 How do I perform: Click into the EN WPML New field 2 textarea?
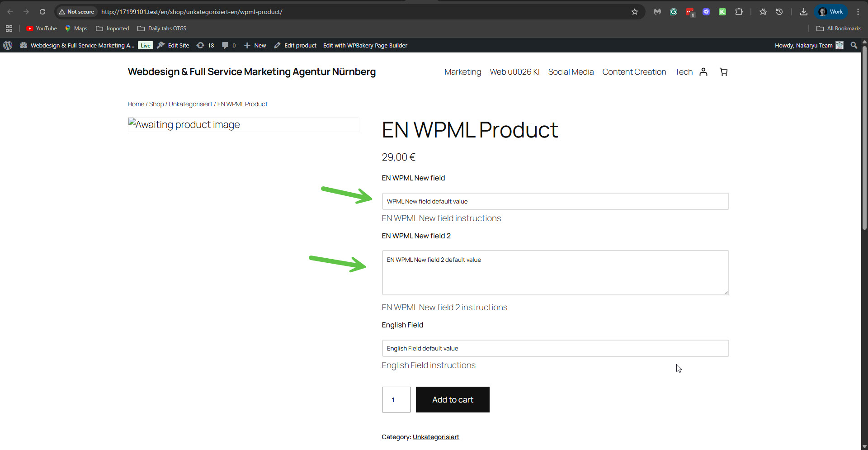[x=555, y=273]
